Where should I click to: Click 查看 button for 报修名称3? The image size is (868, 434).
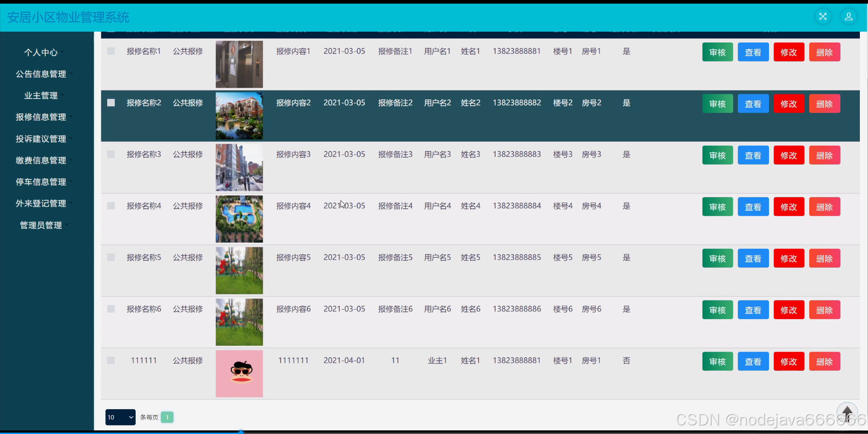click(x=753, y=155)
